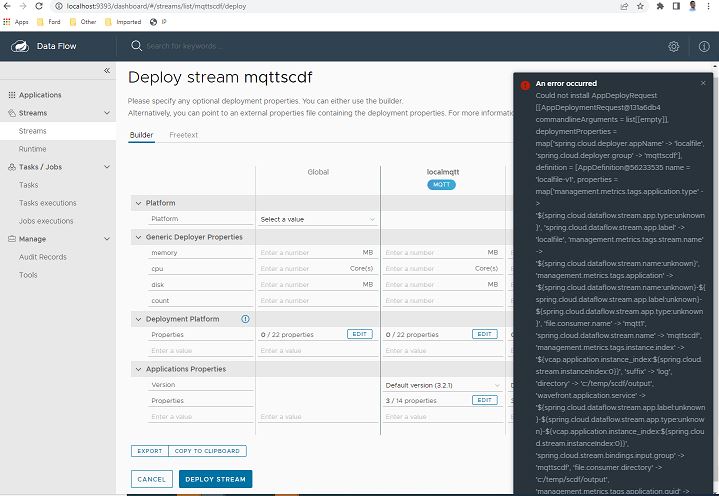Image resolution: width=719 pixels, height=496 pixels.
Task: Edit localmqtt application properties
Action: pos(485,400)
